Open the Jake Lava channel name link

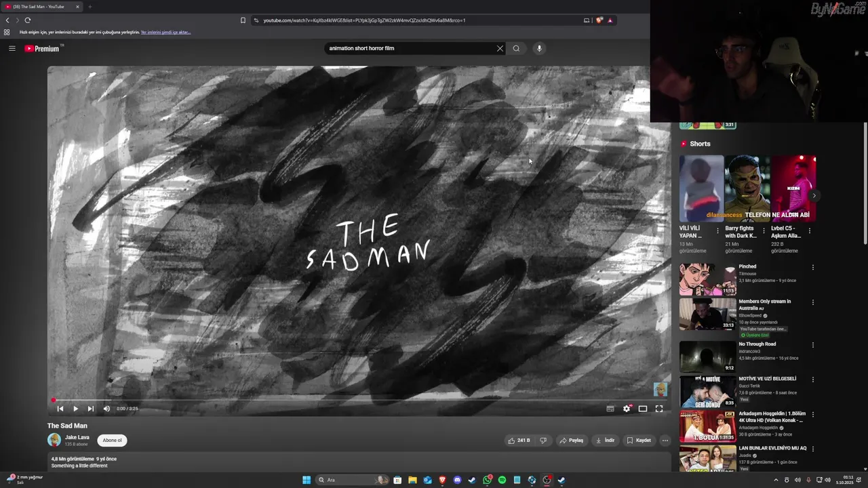pyautogui.click(x=77, y=437)
